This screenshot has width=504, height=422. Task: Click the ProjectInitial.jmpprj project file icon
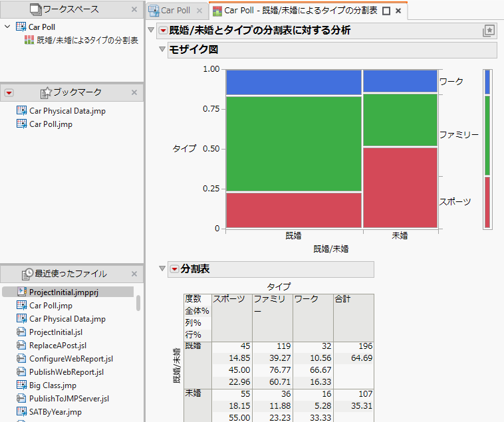(21, 292)
